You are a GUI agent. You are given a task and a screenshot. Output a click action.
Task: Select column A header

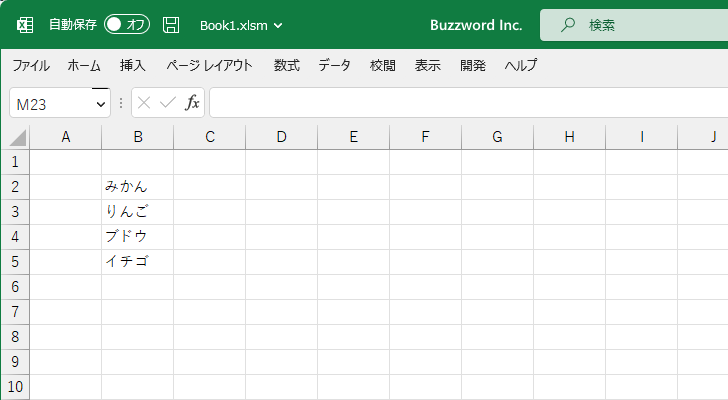[x=65, y=137]
